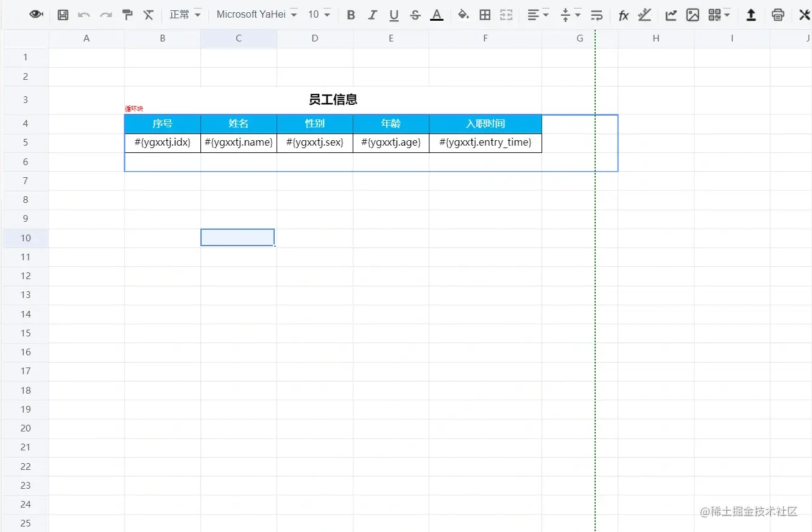812x532 pixels.
Task: Redo the last undone action
Action: [x=105, y=15]
